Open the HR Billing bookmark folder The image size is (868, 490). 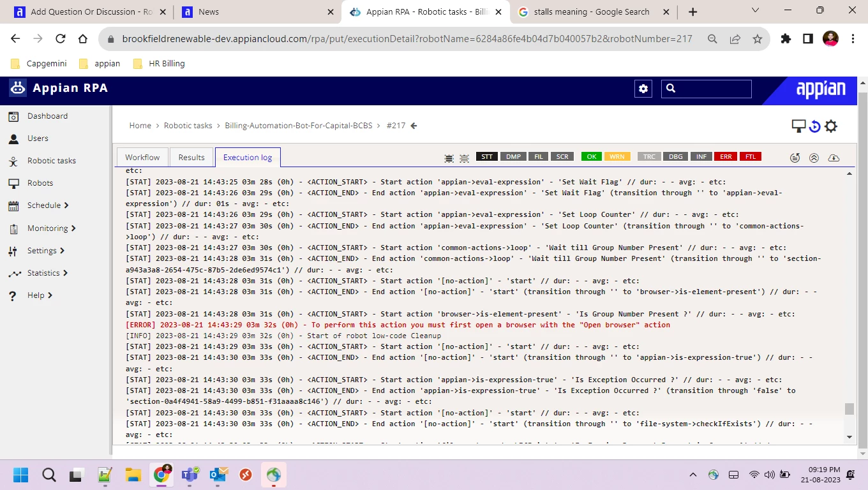pos(159,64)
